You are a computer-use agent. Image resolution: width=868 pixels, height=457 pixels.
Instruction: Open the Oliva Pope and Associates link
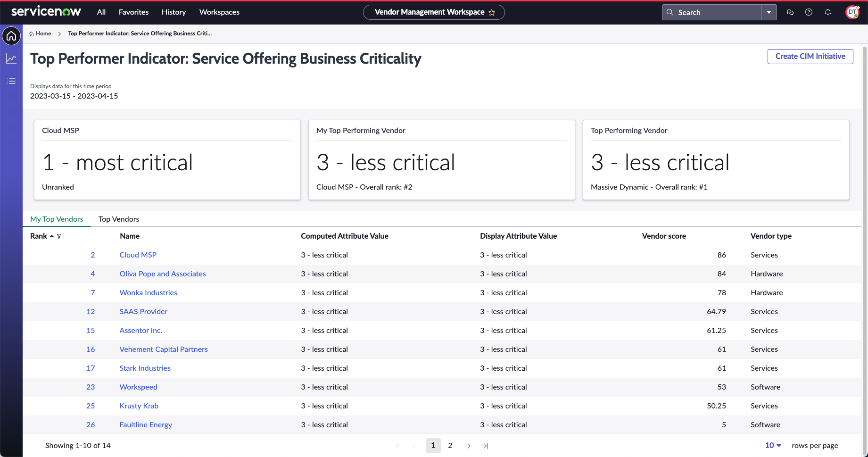[163, 274]
